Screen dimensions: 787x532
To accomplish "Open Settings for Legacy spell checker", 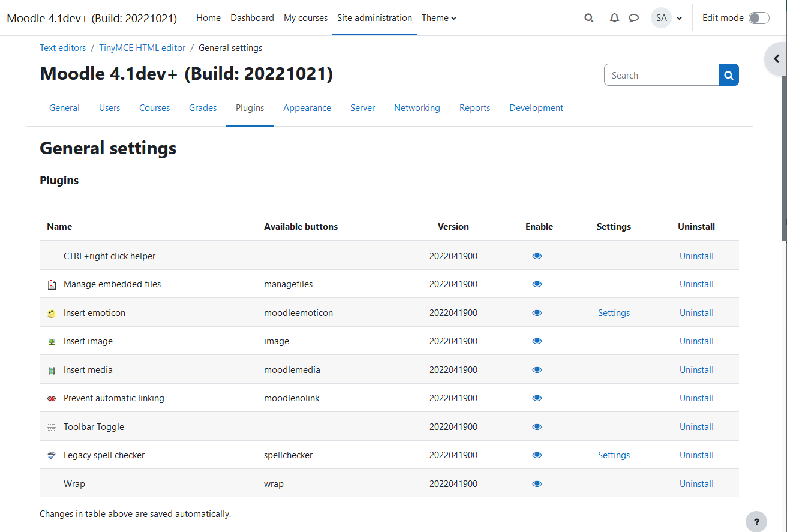I will (614, 455).
